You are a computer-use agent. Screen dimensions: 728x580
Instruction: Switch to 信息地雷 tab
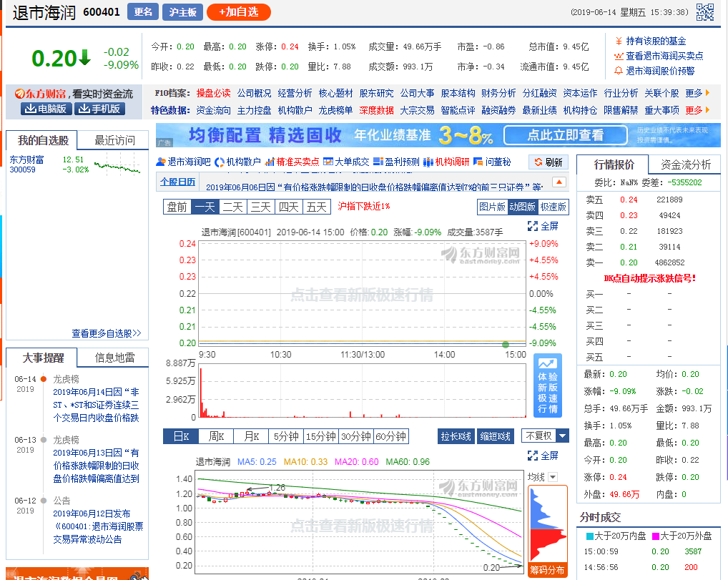tap(114, 358)
